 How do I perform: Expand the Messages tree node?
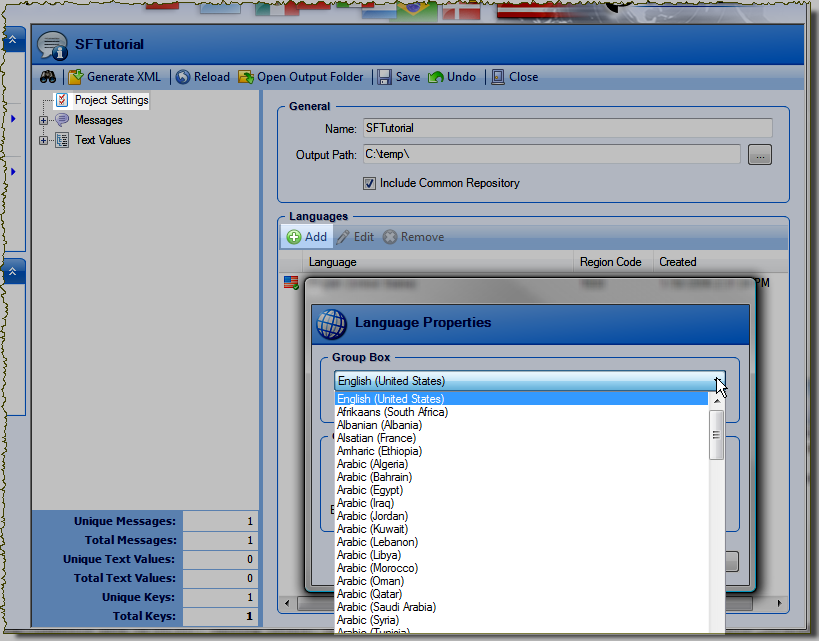(x=43, y=121)
